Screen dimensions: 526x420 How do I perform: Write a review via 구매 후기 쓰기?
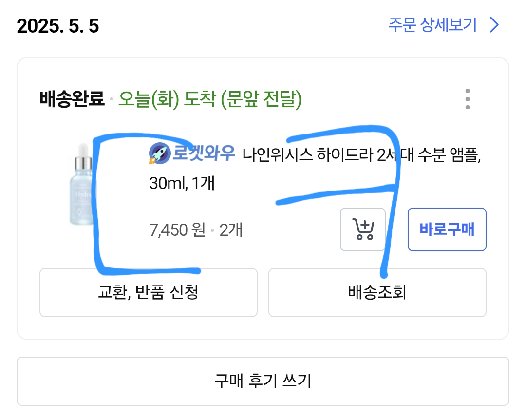263,381
